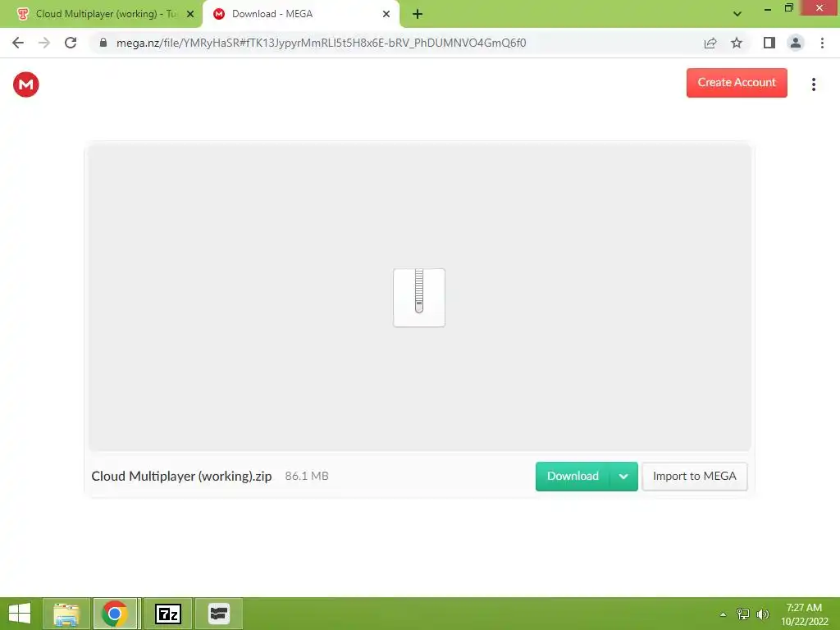Click the fourth taskbar app icon after 7-Zip
The height and width of the screenshot is (630, 840).
[x=218, y=614]
